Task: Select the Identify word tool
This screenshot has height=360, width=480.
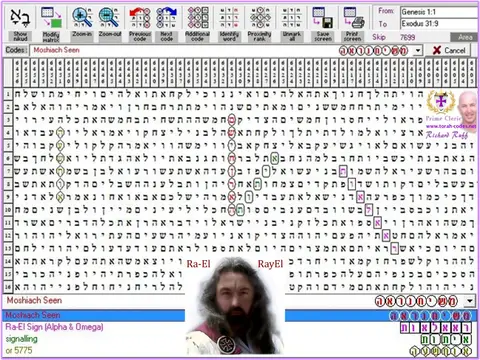Action: (229, 24)
